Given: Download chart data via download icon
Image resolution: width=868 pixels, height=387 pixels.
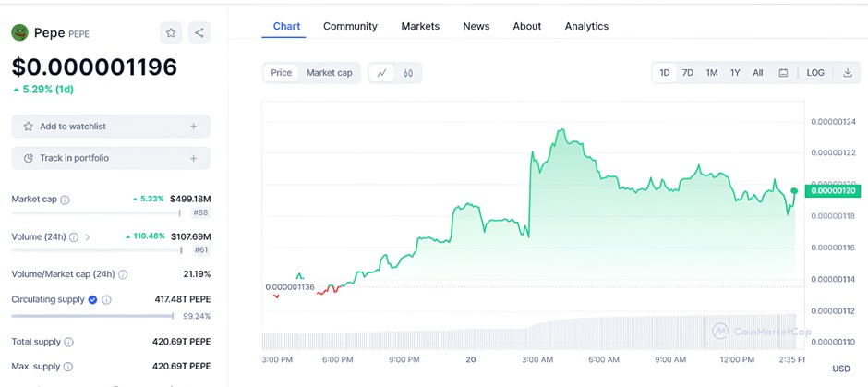Looking at the screenshot, I should [x=847, y=73].
